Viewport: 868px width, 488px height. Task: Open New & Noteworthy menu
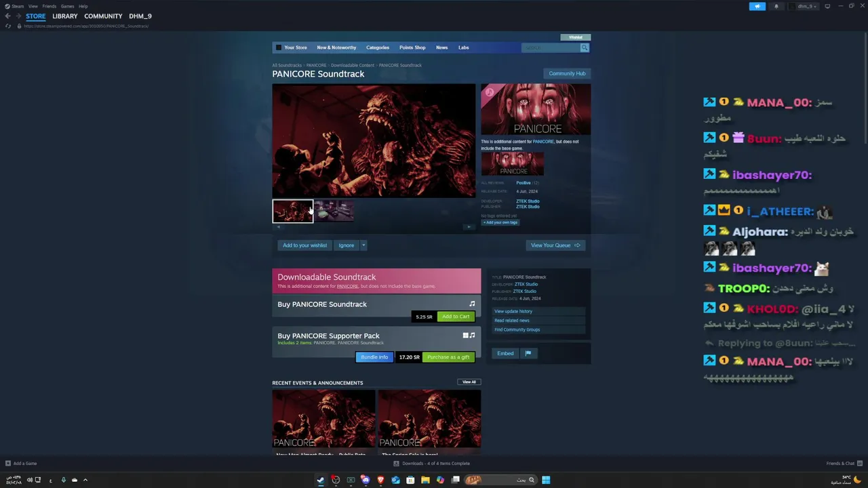(336, 47)
